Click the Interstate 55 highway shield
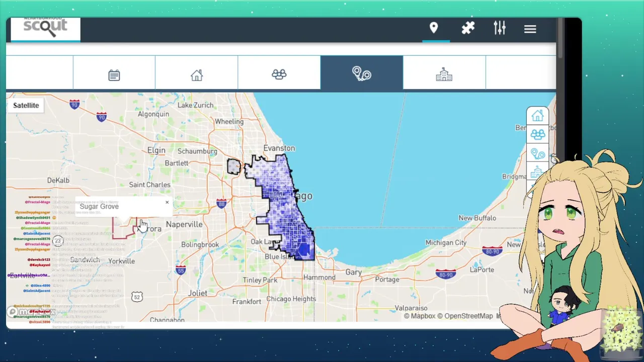Viewport: 644px width, 362px height. point(181,270)
